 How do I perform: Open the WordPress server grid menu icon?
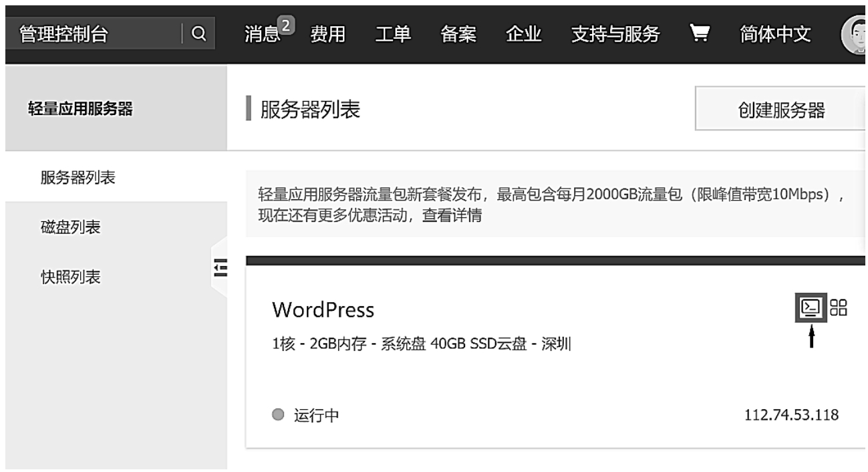pos(839,308)
